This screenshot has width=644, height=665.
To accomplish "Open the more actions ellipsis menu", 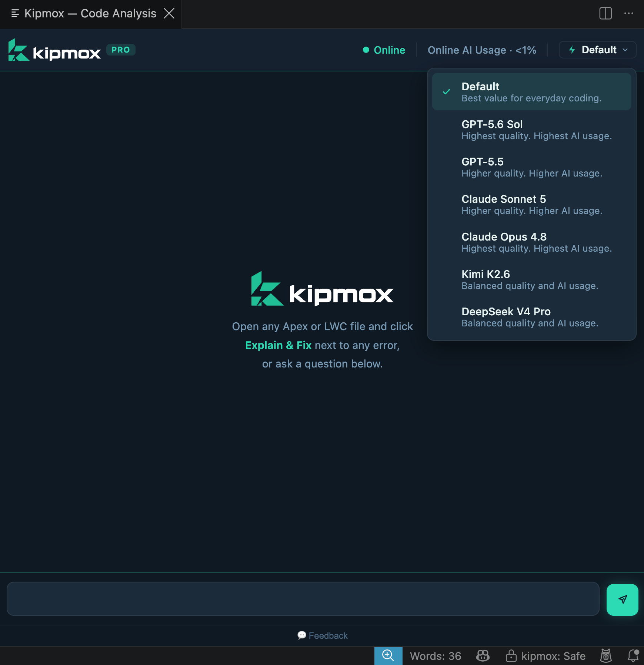I will pos(629,13).
